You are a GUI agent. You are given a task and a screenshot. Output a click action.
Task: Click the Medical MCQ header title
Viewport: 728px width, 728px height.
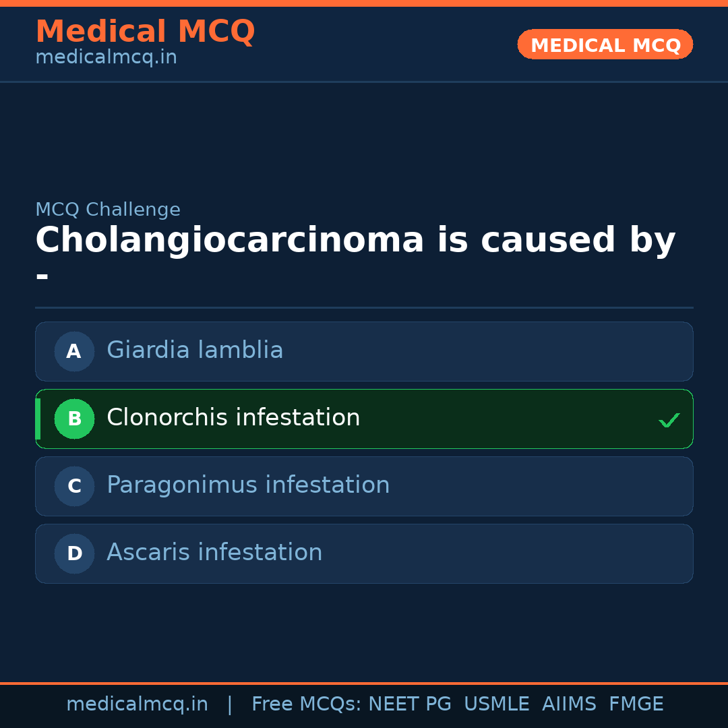coord(145,31)
